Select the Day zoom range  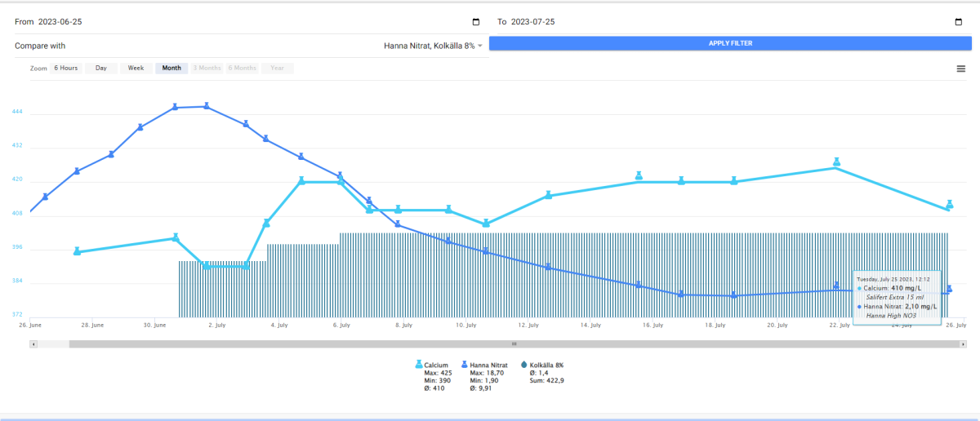[x=101, y=69]
